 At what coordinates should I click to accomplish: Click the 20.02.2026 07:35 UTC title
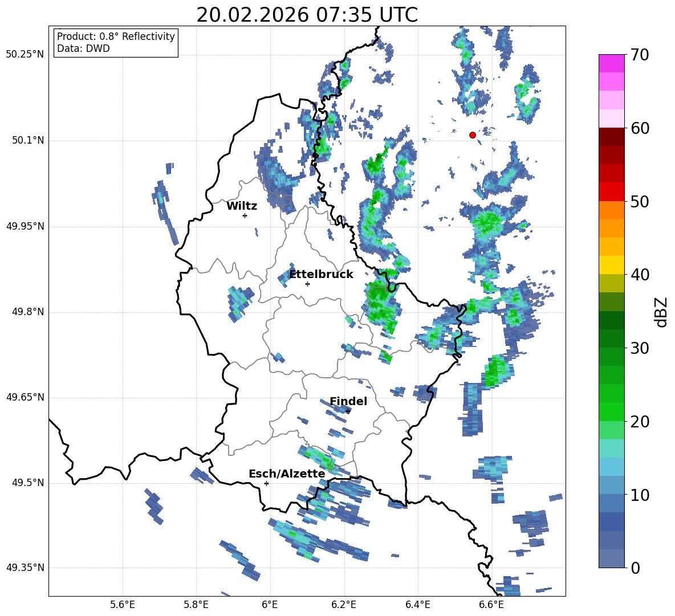click(x=307, y=15)
